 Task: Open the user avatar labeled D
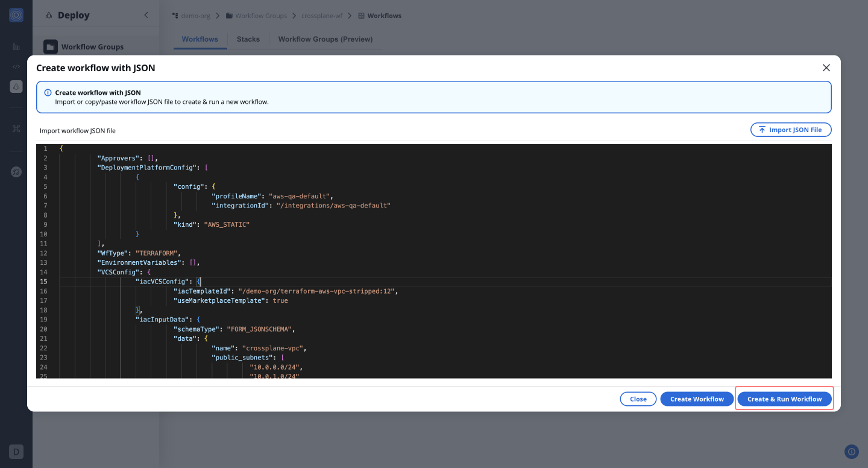[16, 451]
